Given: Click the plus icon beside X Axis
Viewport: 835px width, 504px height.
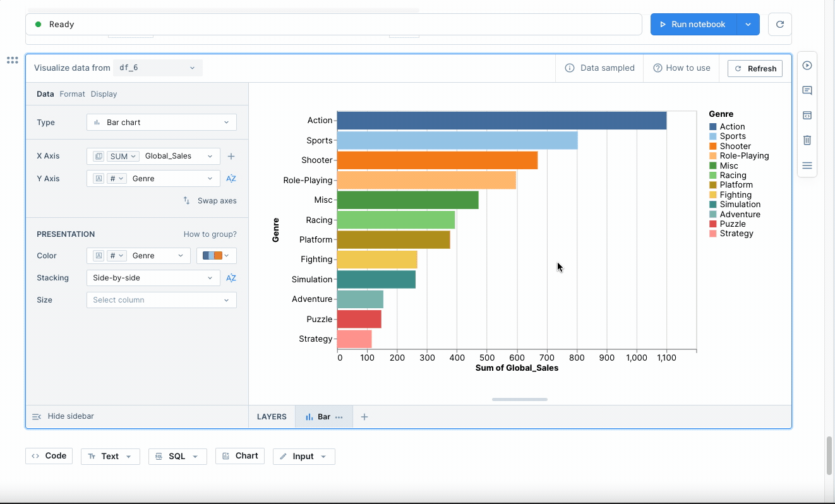Looking at the screenshot, I should [x=231, y=156].
